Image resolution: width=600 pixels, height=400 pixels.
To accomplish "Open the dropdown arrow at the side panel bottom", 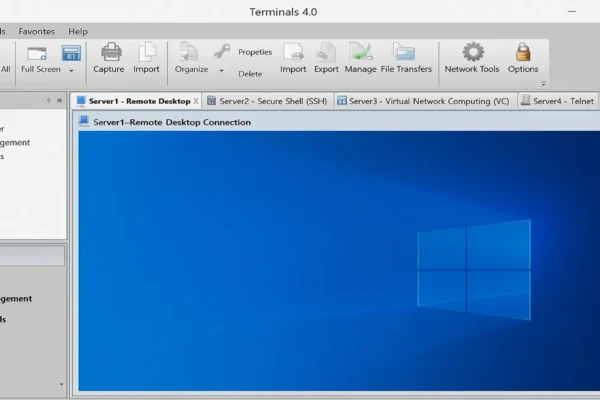I will click(x=62, y=384).
